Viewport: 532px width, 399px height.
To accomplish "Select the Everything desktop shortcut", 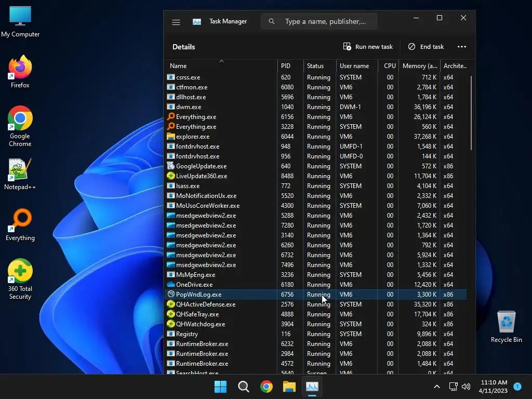I will click(x=20, y=225).
